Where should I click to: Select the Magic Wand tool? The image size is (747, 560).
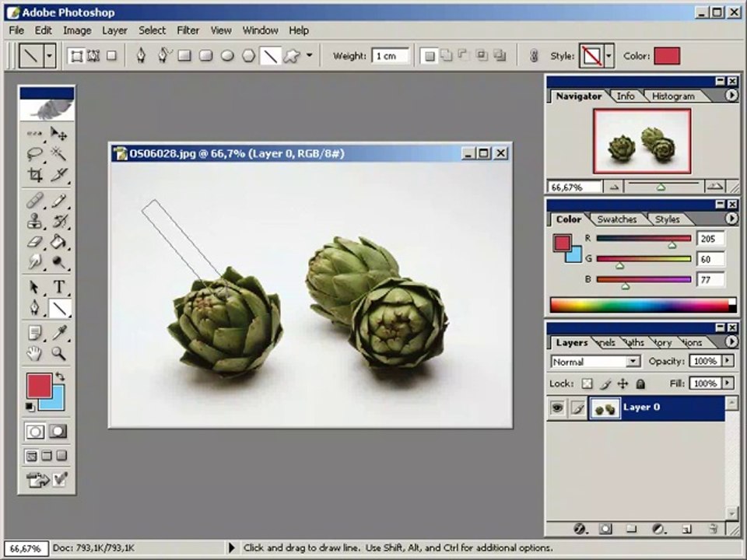tap(58, 154)
